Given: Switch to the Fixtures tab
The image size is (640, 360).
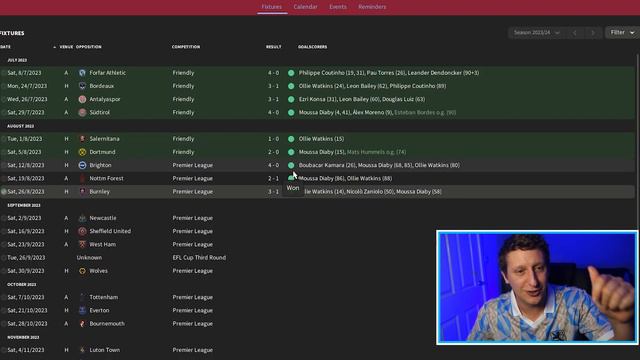Looking at the screenshot, I should coord(271,7).
